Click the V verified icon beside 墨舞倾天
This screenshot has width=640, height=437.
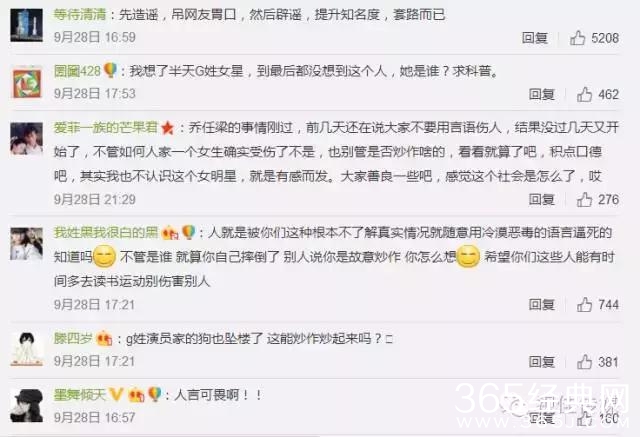pos(117,394)
